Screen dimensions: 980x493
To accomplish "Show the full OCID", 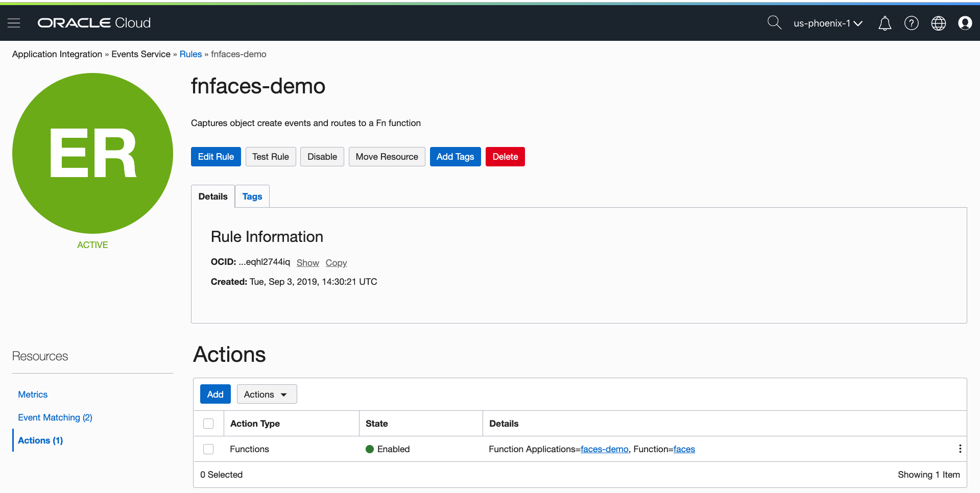I will [308, 263].
